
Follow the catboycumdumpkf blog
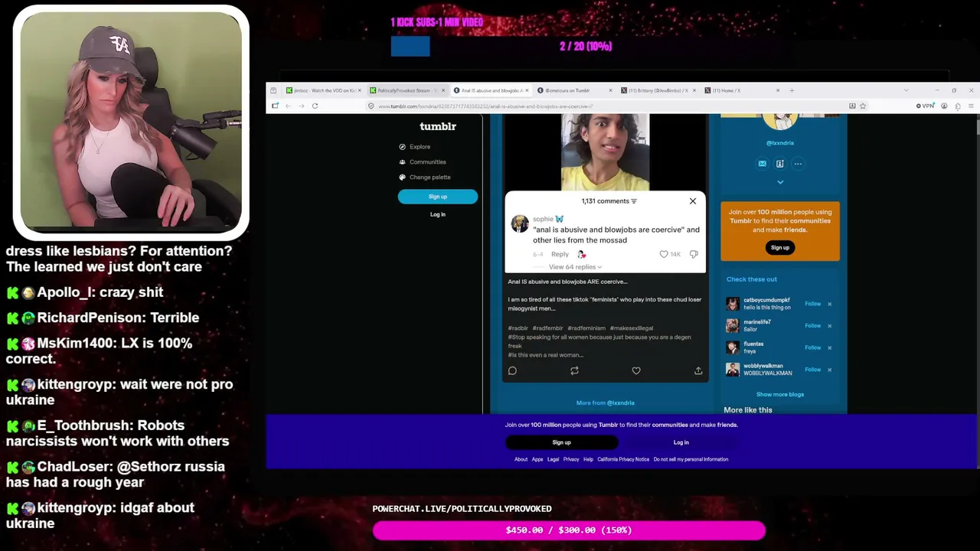coord(812,304)
